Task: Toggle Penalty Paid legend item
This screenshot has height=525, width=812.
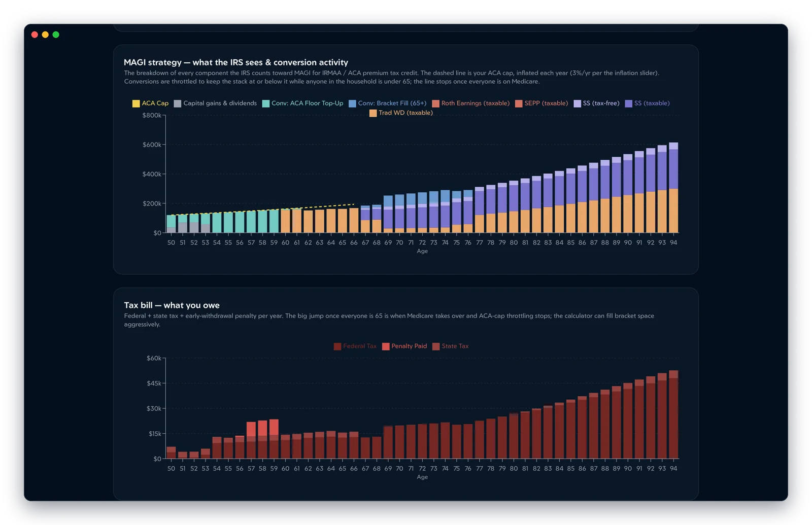Action: [404, 346]
